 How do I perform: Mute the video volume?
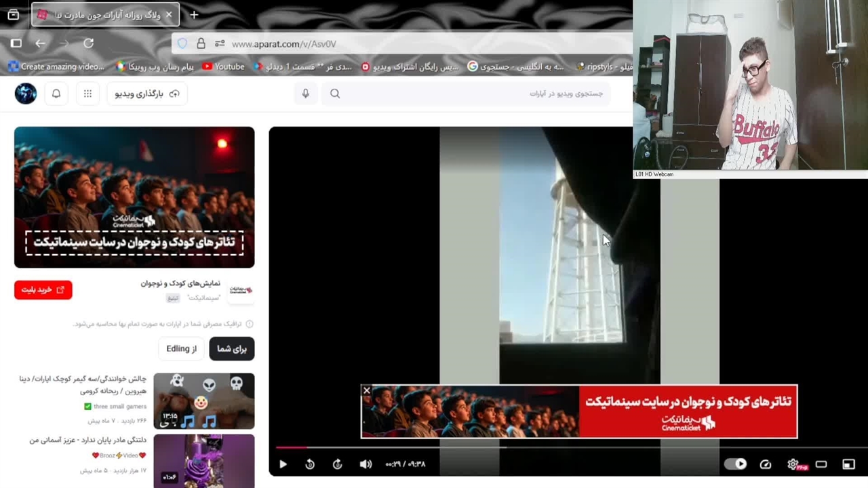(x=366, y=464)
